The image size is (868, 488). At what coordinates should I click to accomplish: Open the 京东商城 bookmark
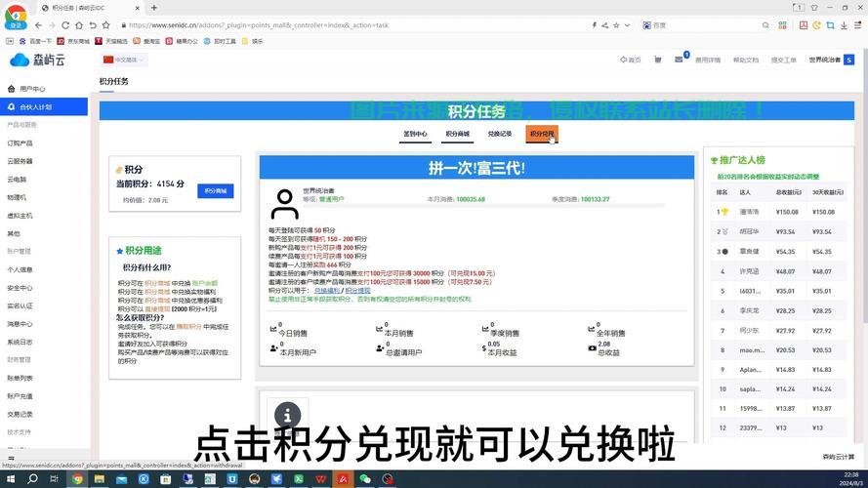tap(73, 42)
